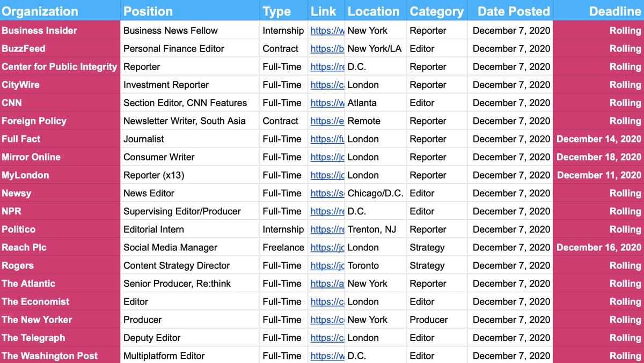Select the Producer category cell for The New Yorker
The image size is (644, 363).
pyautogui.click(x=428, y=320)
